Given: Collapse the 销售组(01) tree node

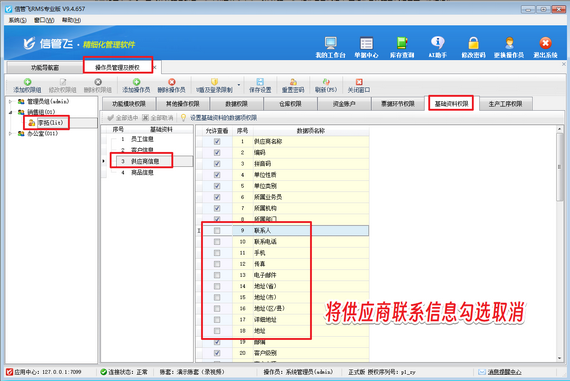Looking at the screenshot, I should click(10, 112).
